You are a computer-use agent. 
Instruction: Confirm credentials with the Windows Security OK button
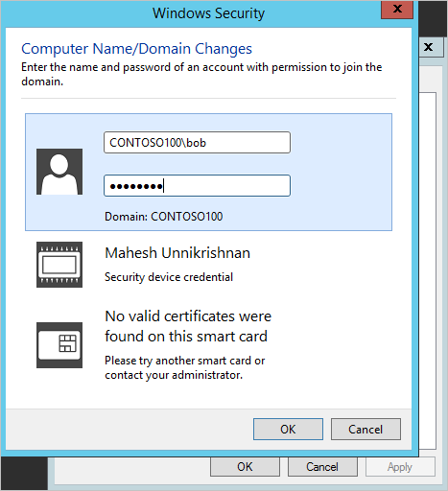click(x=288, y=430)
